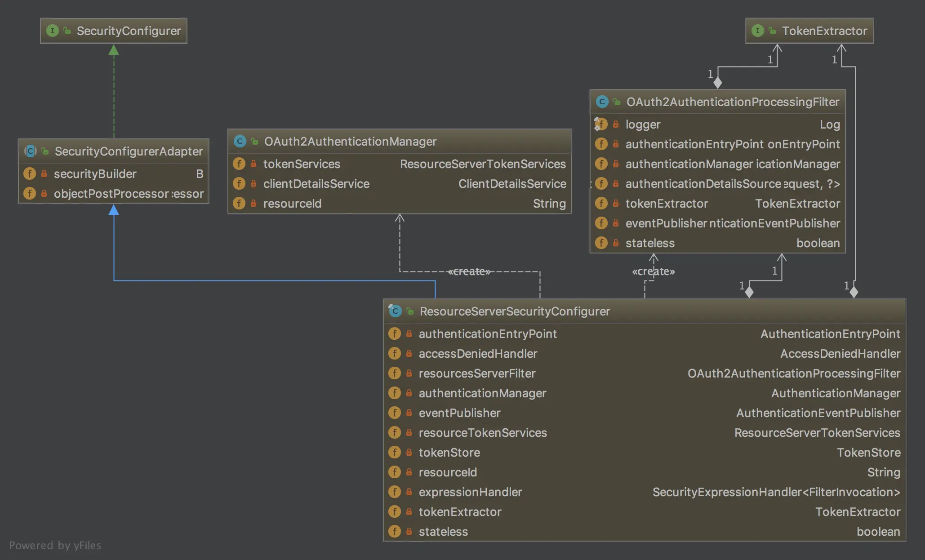Viewport: 925px width, 560px height.
Task: Select the class icon of OAuth2AuthenticationManager
Action: point(240,141)
